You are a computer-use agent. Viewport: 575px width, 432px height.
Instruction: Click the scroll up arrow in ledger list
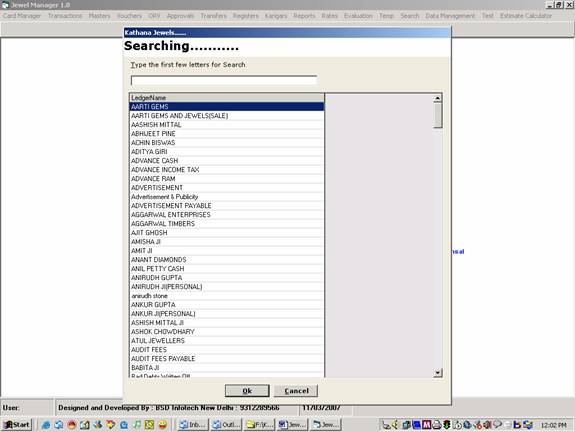(x=437, y=98)
